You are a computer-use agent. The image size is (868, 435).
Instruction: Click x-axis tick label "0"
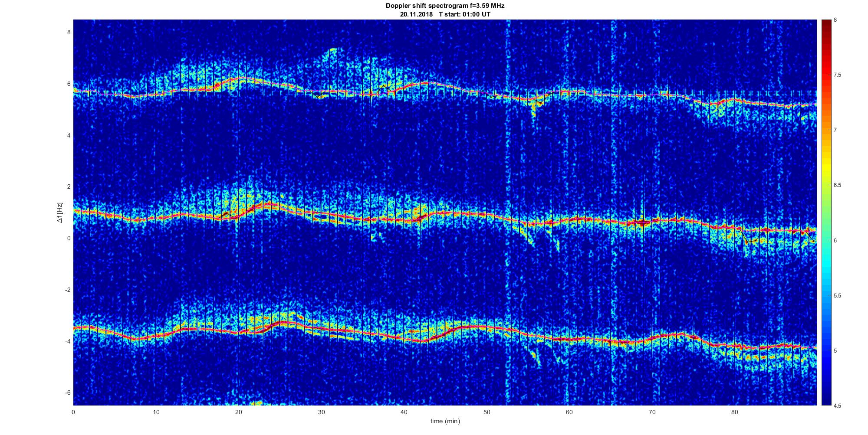(x=73, y=412)
